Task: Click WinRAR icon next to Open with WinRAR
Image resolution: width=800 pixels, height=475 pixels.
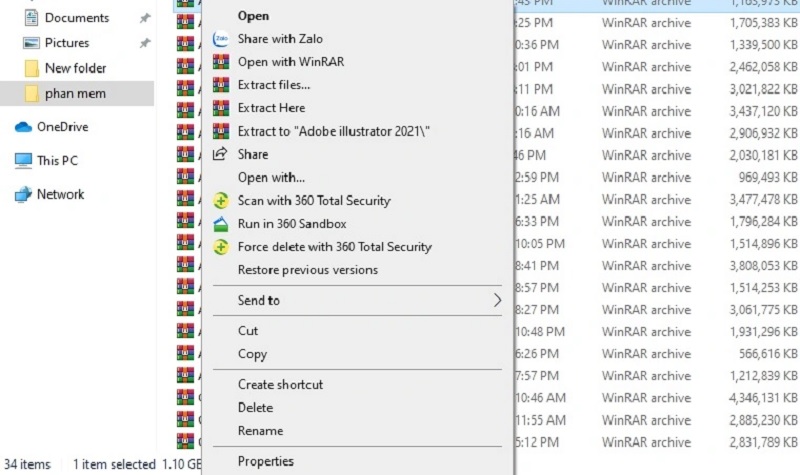Action: click(x=221, y=62)
